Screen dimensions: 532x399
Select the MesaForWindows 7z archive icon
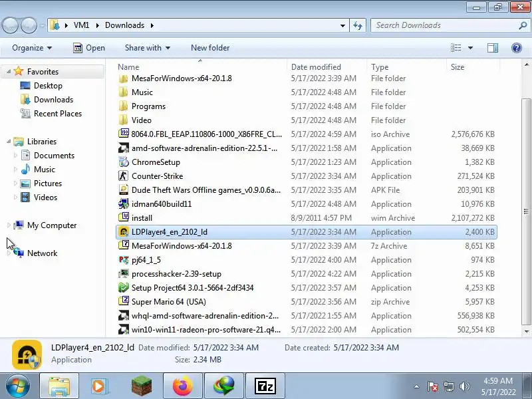(124, 245)
